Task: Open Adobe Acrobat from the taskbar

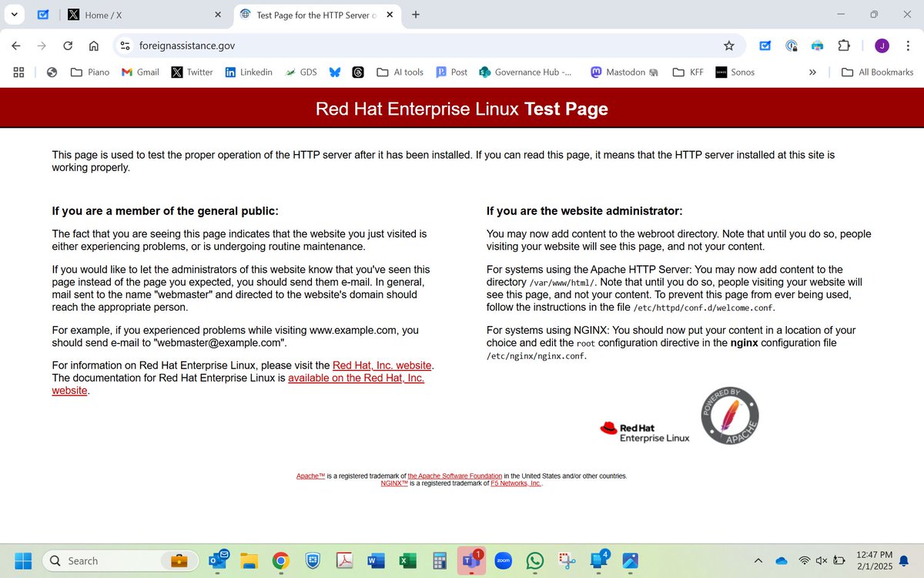Action: click(x=343, y=560)
